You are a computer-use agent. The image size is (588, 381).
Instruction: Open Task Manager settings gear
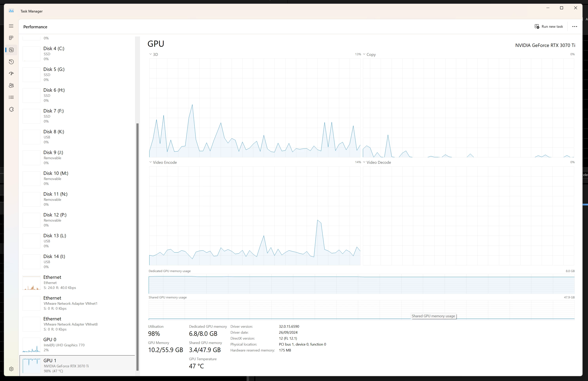[x=11, y=369]
